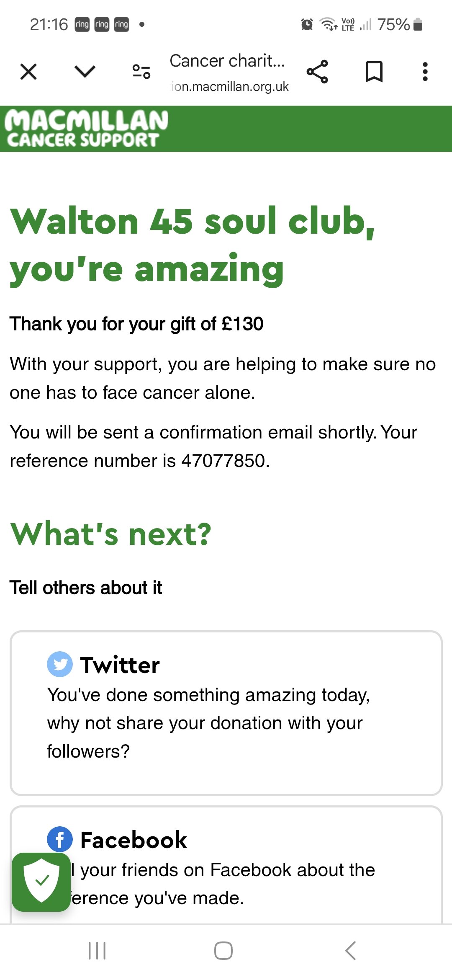Close the in-app browser tab
Screen dimensions: 452x980
pyautogui.click(x=28, y=72)
